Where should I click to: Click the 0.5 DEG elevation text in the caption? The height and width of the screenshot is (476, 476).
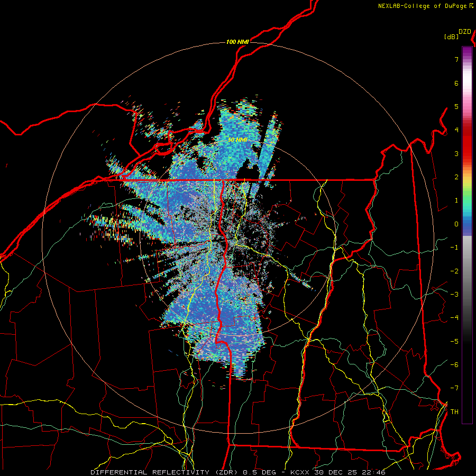click(x=259, y=472)
